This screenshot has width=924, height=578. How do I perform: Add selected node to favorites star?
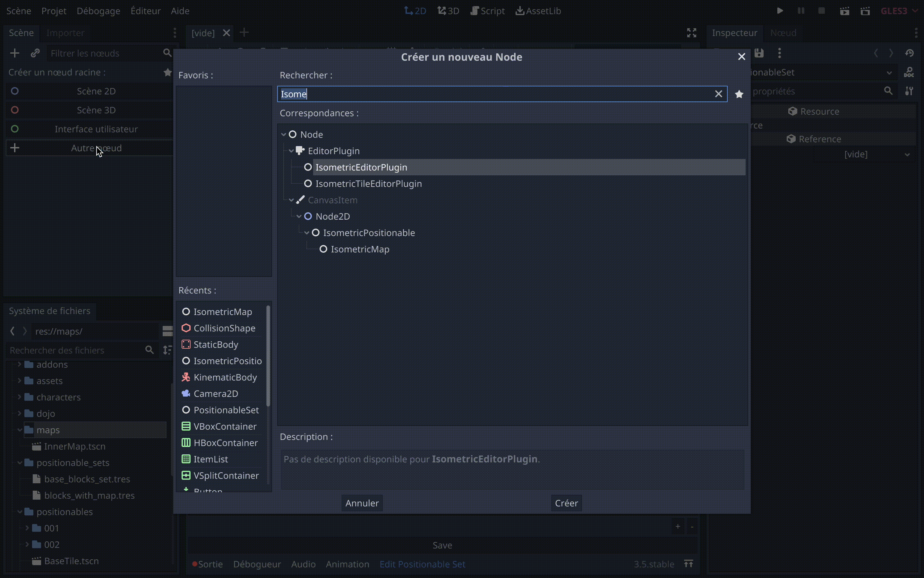[x=739, y=94]
